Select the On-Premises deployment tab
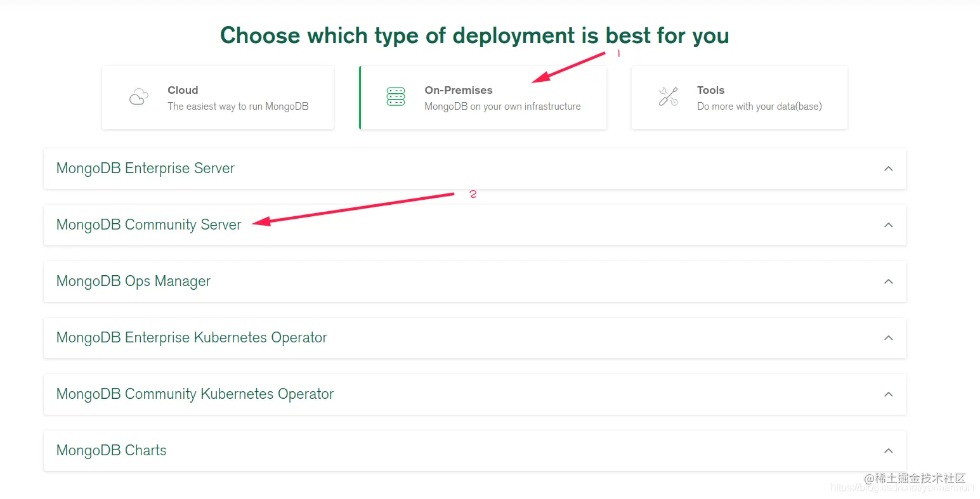The height and width of the screenshot is (499, 980). (483, 98)
